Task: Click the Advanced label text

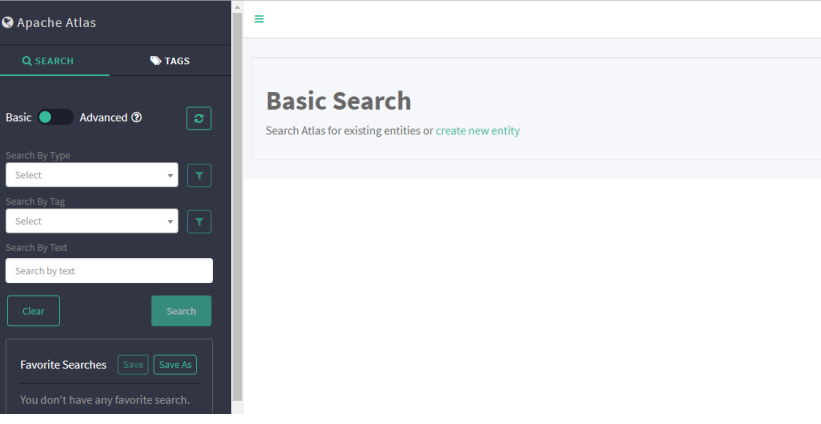Action: [104, 117]
